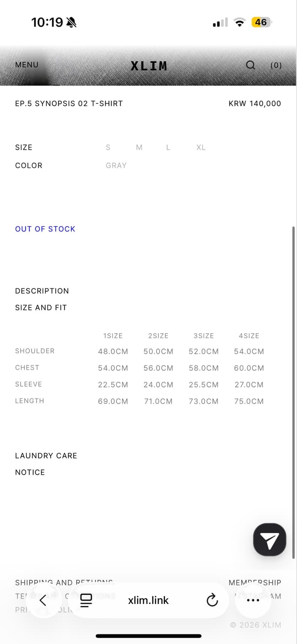Open the MEMBERSHIP footer link

point(255,583)
